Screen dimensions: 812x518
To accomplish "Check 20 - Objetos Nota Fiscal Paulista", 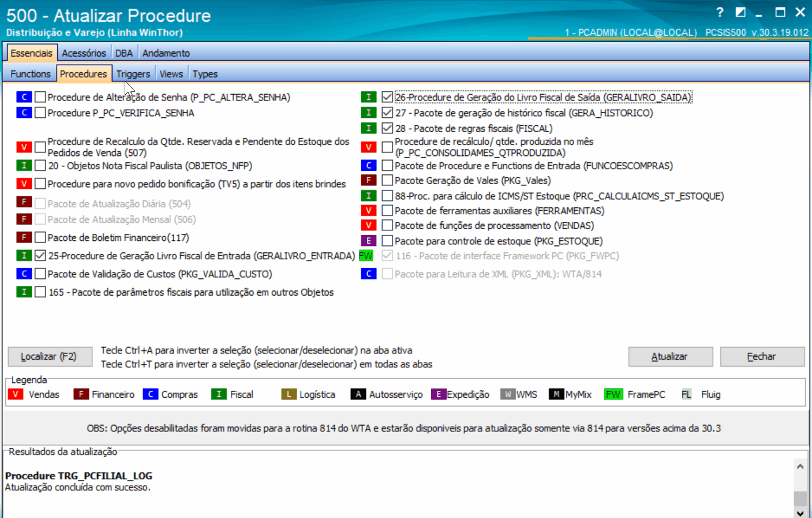I will pyautogui.click(x=40, y=166).
